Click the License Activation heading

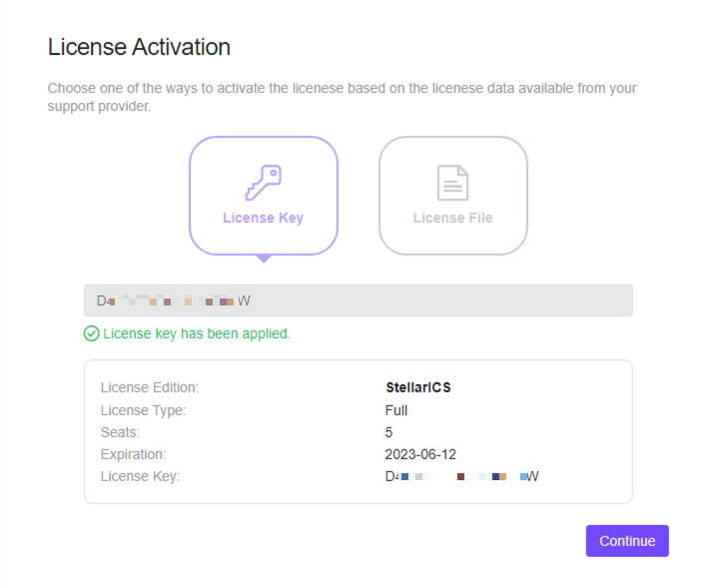pos(139,47)
